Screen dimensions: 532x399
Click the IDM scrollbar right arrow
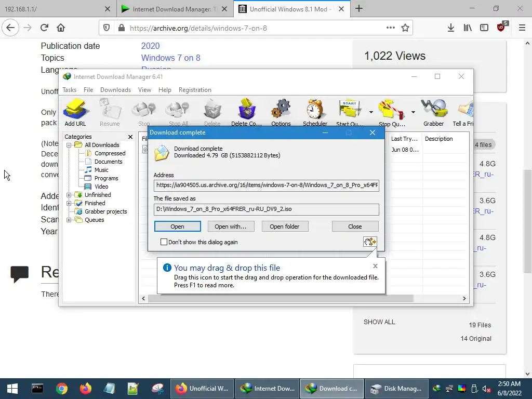click(x=464, y=299)
